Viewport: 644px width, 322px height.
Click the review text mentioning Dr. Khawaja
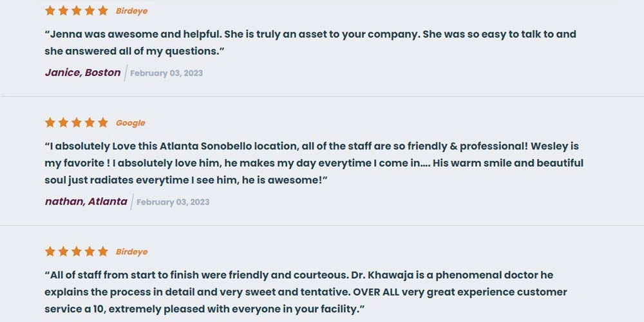coord(305,292)
